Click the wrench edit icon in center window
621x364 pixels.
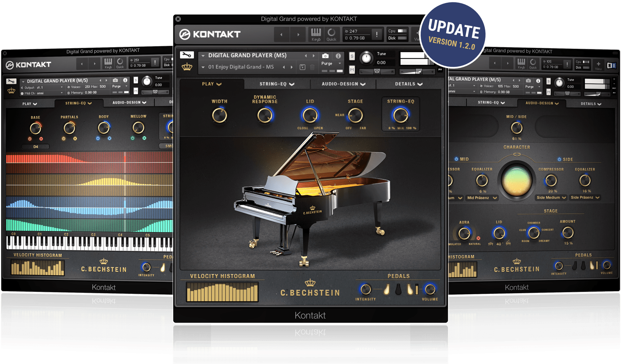pos(187,55)
